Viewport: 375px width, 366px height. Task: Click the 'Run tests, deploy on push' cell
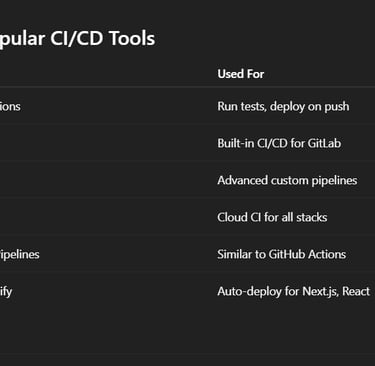point(283,107)
